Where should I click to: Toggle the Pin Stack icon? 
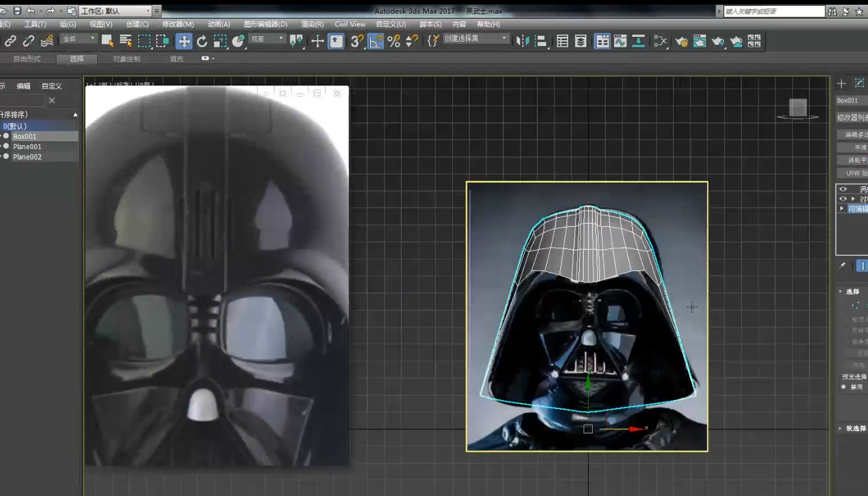click(x=842, y=265)
